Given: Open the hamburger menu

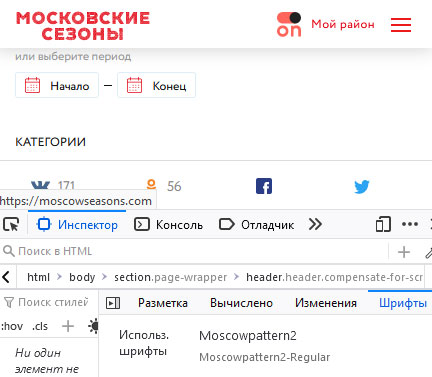Looking at the screenshot, I should (x=401, y=25).
